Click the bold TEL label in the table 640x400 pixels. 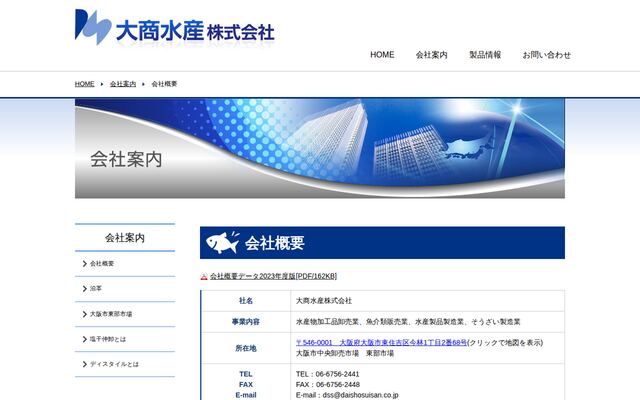(x=246, y=374)
